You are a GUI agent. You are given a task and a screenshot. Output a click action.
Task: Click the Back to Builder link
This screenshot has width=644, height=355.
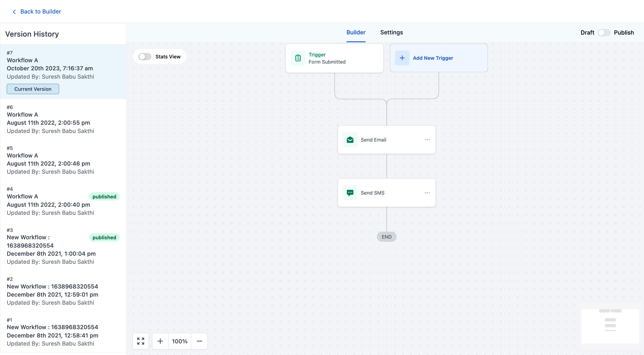click(x=40, y=11)
